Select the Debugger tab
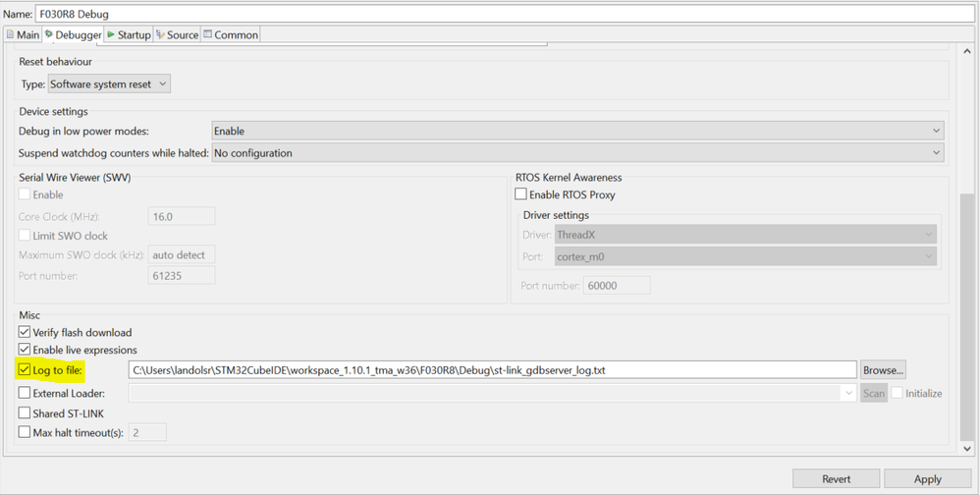Image resolution: width=980 pixels, height=495 pixels. click(x=73, y=35)
